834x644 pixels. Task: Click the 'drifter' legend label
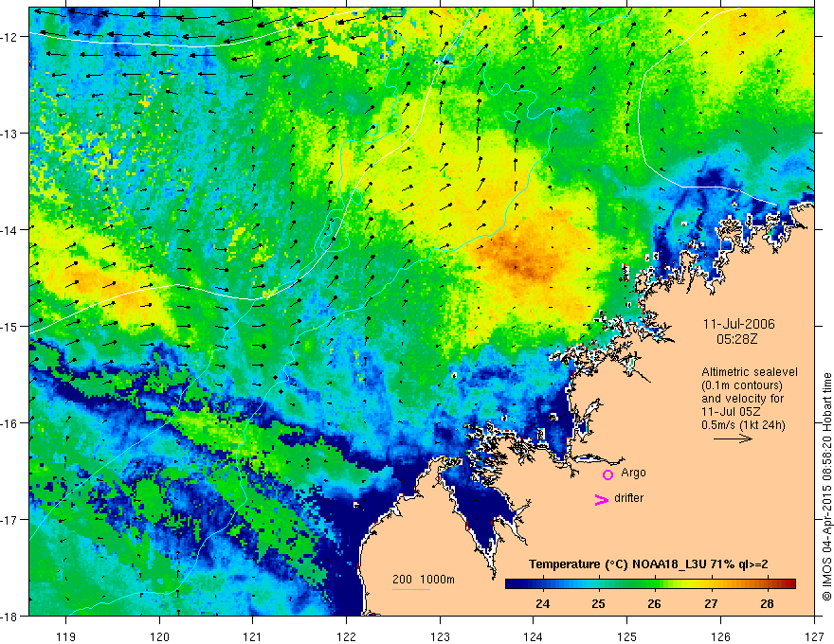(628, 498)
